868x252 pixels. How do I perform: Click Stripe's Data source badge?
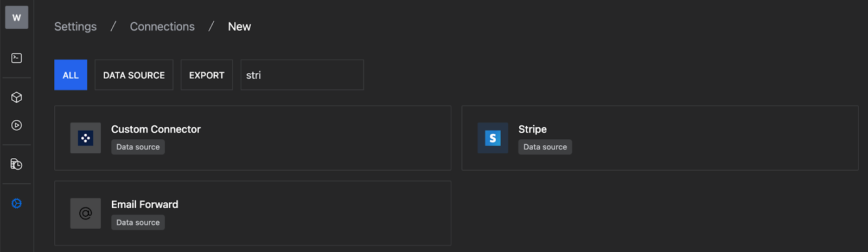545,147
